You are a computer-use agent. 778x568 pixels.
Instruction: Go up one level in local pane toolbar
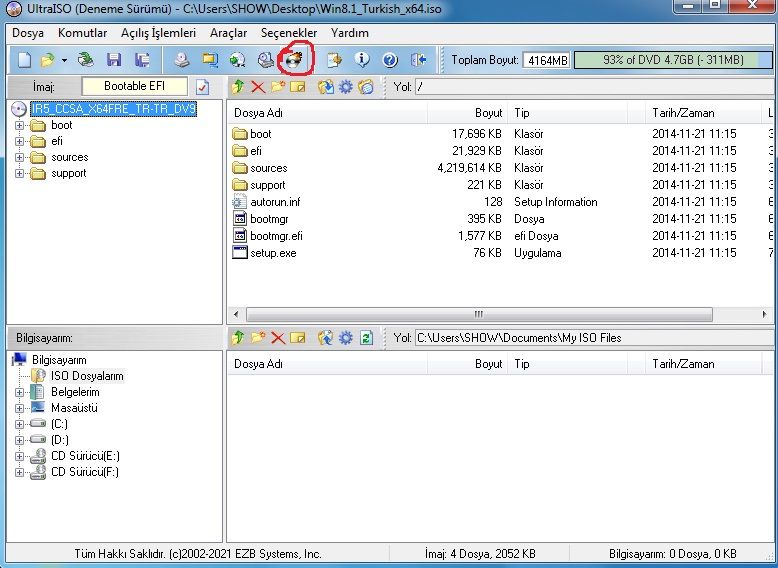point(238,338)
